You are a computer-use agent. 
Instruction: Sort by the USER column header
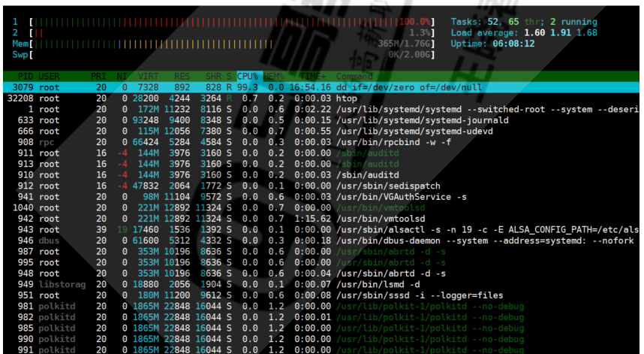(49, 77)
